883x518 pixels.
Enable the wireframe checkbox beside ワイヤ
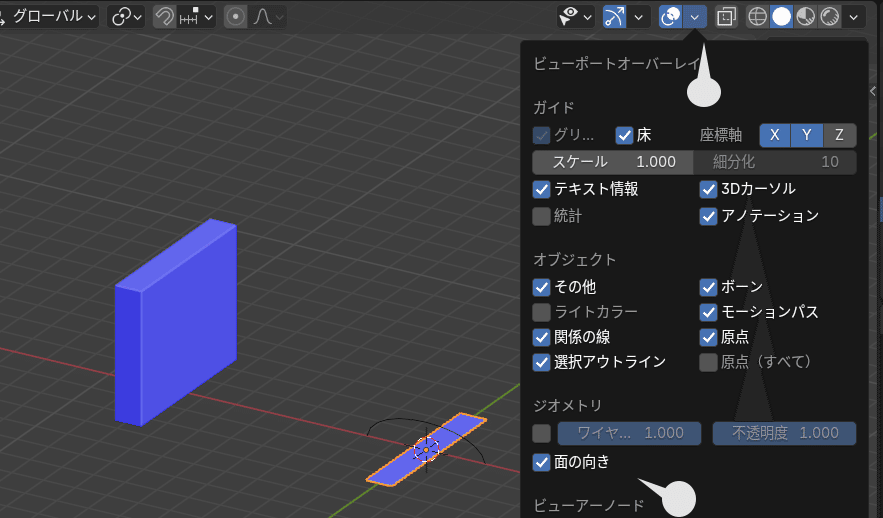[x=541, y=434]
